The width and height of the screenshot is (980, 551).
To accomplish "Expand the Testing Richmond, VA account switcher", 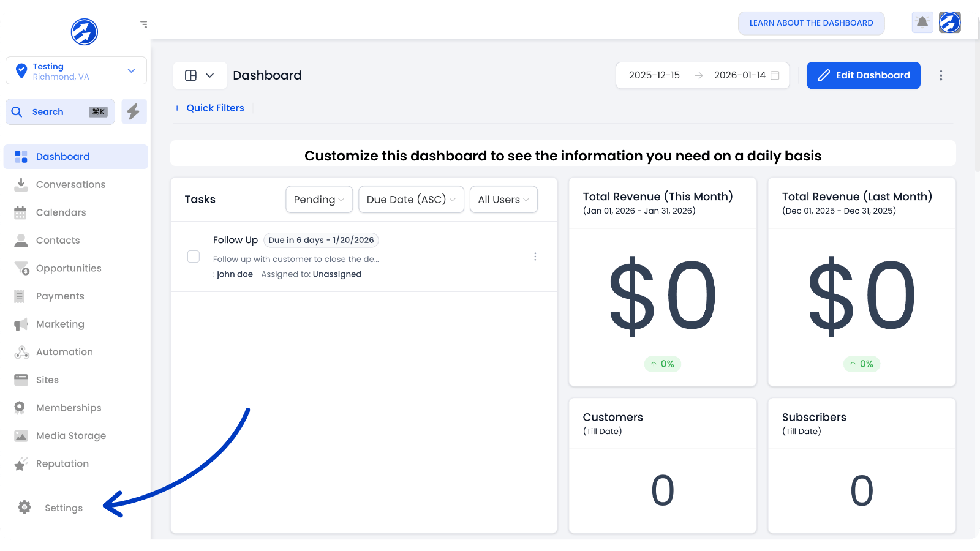I will pyautogui.click(x=76, y=70).
